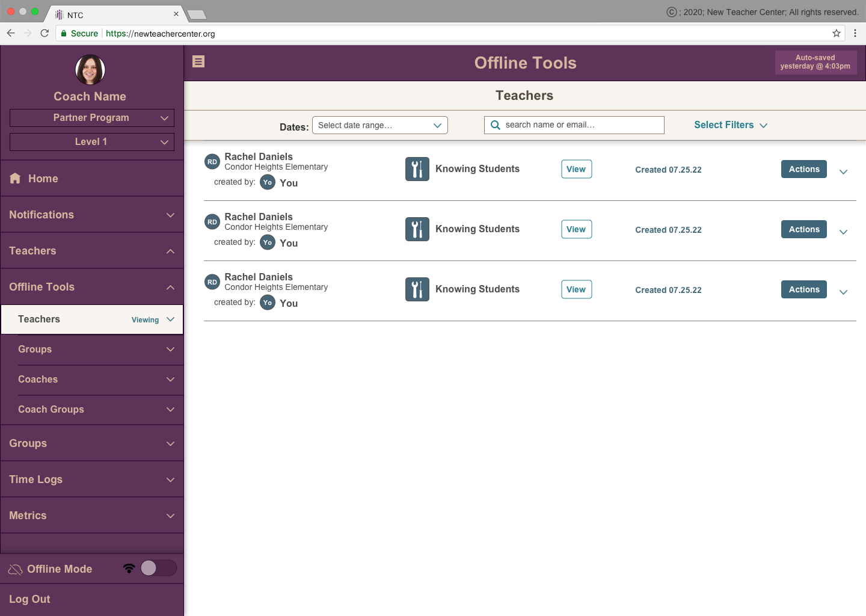The image size is (866, 616).
Task: Expand the second Rachel Daniels row chevron
Action: coord(843,232)
